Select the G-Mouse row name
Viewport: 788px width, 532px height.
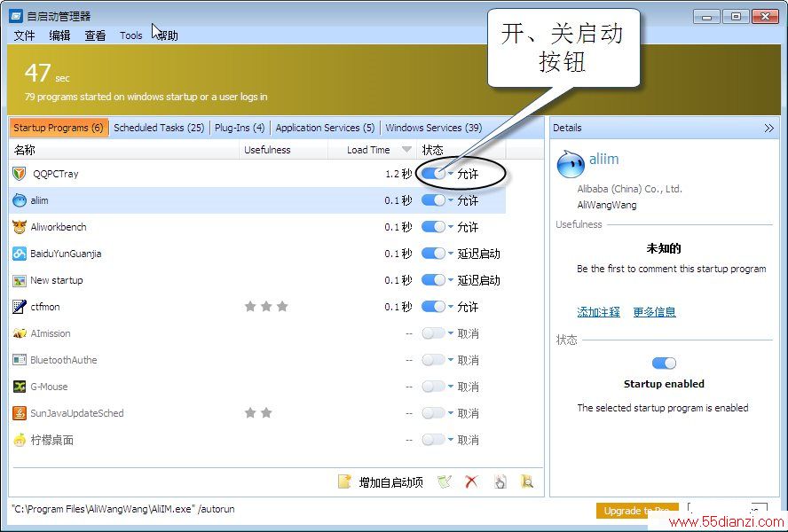pyautogui.click(x=50, y=387)
